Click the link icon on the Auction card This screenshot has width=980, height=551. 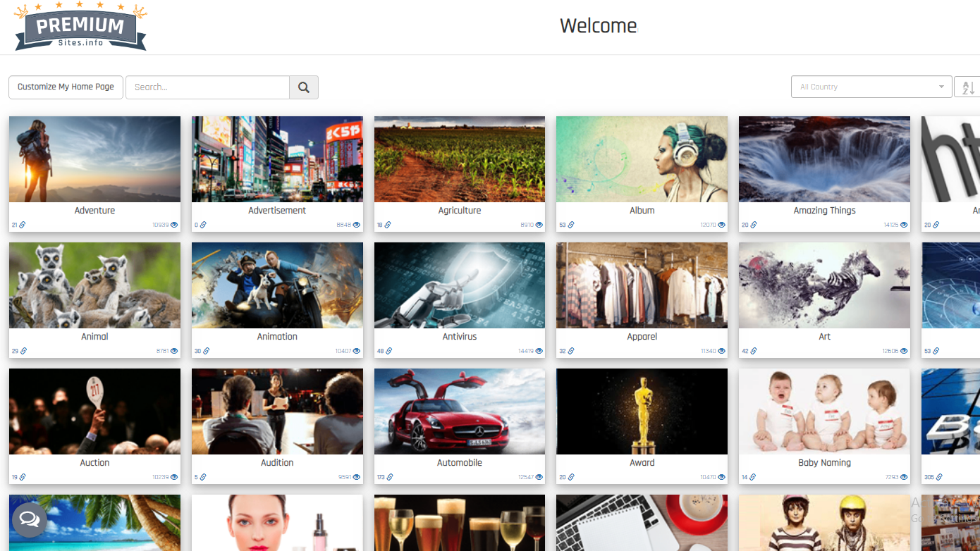pyautogui.click(x=23, y=477)
